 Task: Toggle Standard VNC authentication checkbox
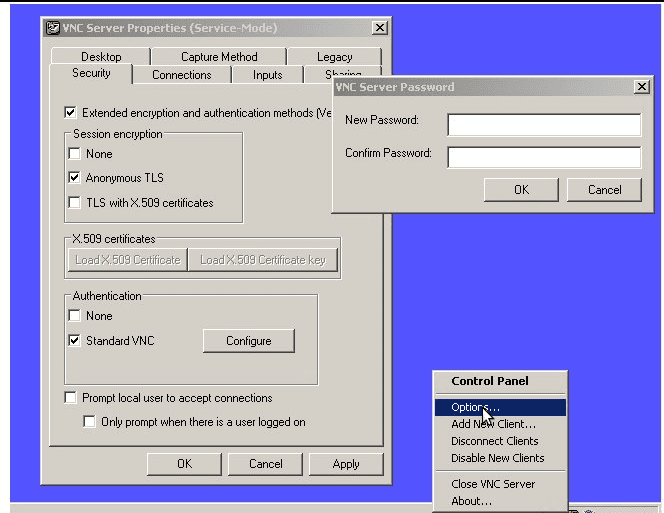(x=75, y=340)
